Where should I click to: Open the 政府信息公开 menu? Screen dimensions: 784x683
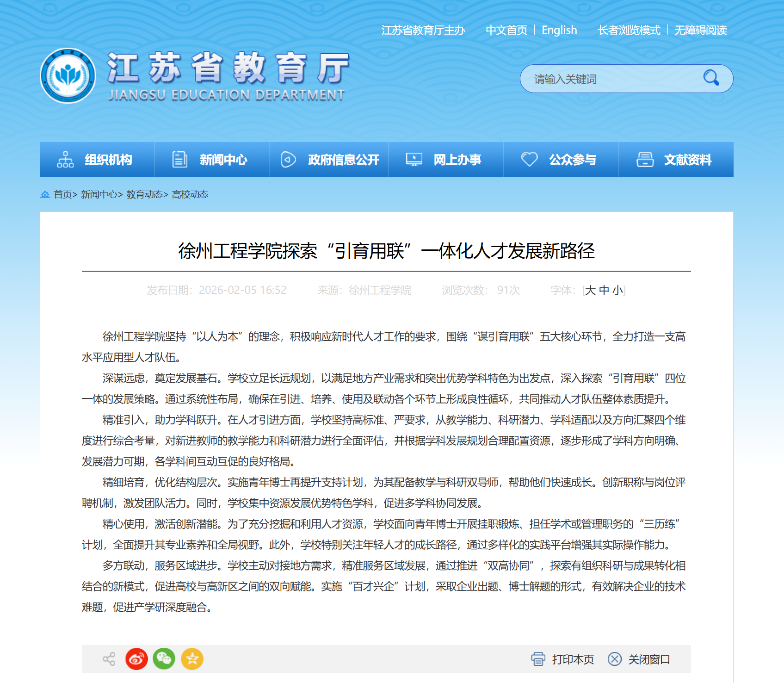[x=329, y=160]
